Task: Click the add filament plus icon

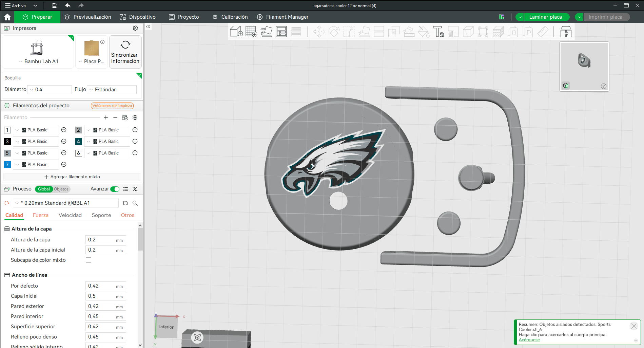Action: pyautogui.click(x=106, y=117)
